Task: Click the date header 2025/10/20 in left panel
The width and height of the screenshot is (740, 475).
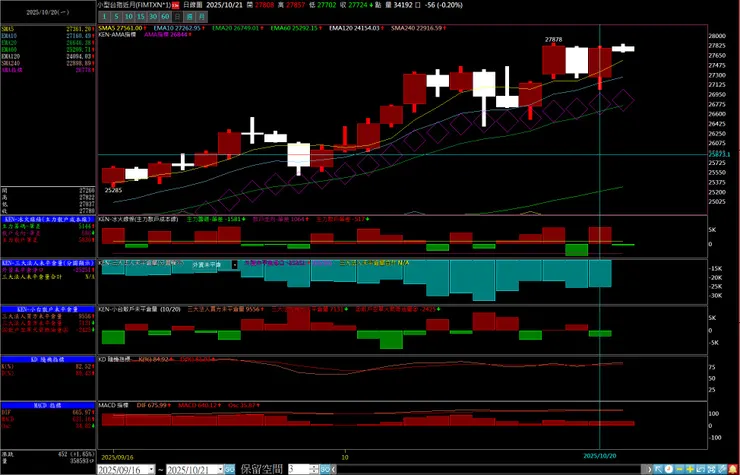Action: point(47,12)
